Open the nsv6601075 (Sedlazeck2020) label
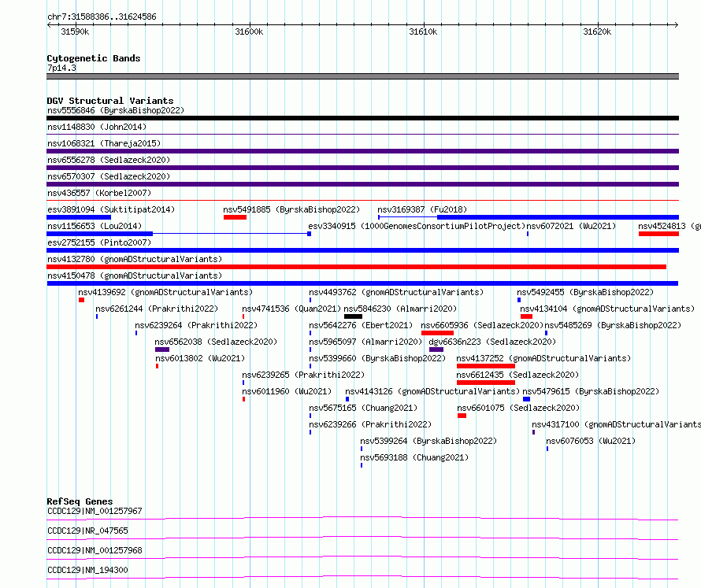701x588 pixels. (518, 408)
